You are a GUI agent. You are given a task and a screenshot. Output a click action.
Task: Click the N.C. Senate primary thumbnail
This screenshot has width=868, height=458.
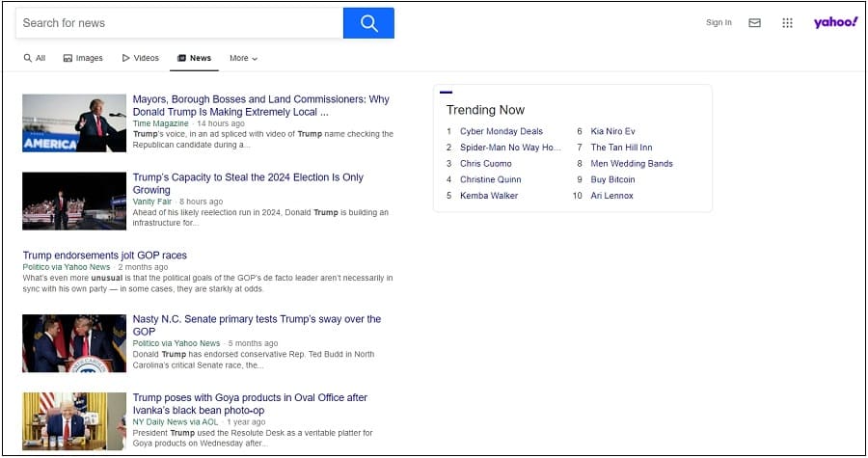click(74, 343)
